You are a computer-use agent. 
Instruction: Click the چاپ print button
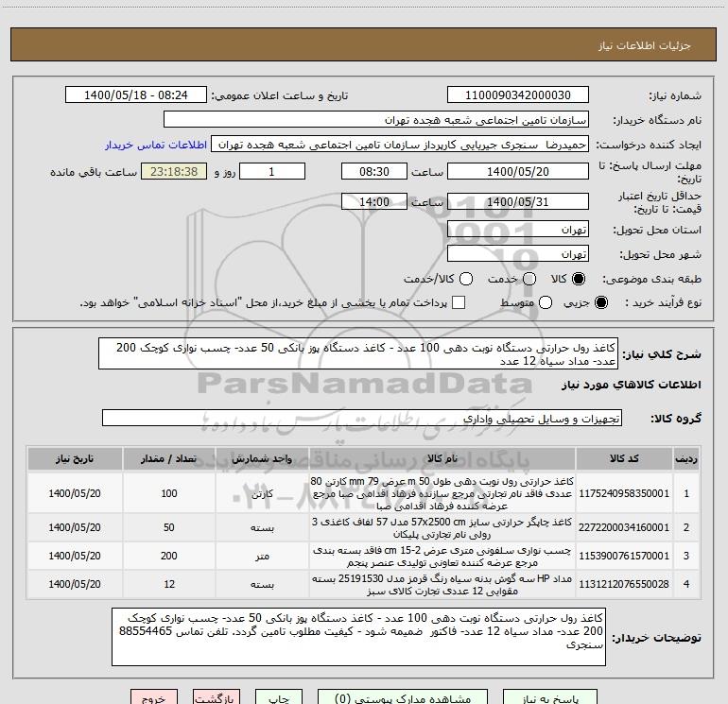pyautogui.click(x=279, y=697)
